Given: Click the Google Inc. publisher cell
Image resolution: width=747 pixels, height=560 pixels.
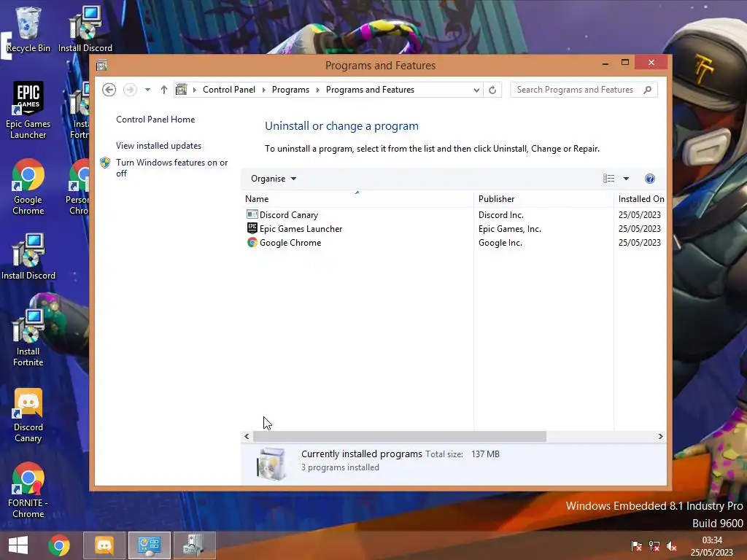Looking at the screenshot, I should tap(500, 242).
